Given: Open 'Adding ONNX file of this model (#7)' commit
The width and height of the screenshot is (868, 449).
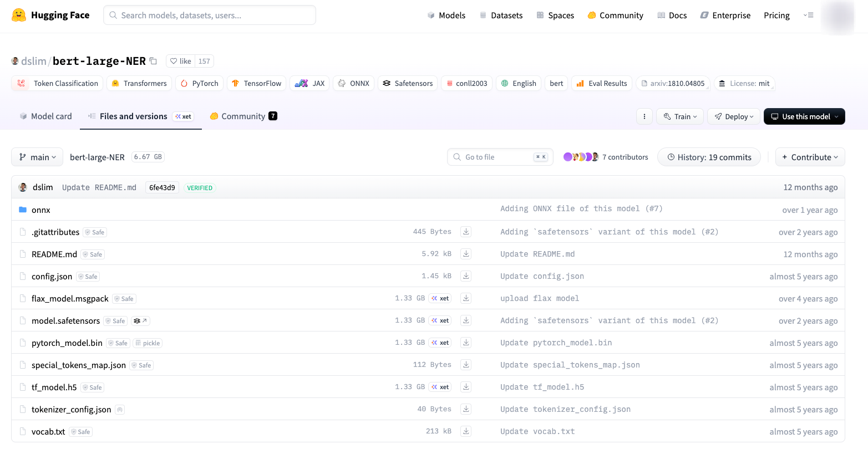Looking at the screenshot, I should [581, 208].
